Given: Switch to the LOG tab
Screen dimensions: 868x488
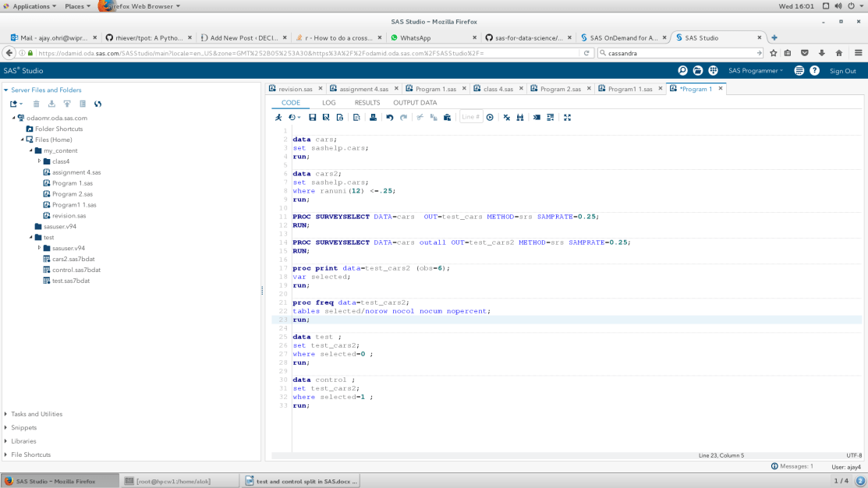Looking at the screenshot, I should [x=328, y=103].
